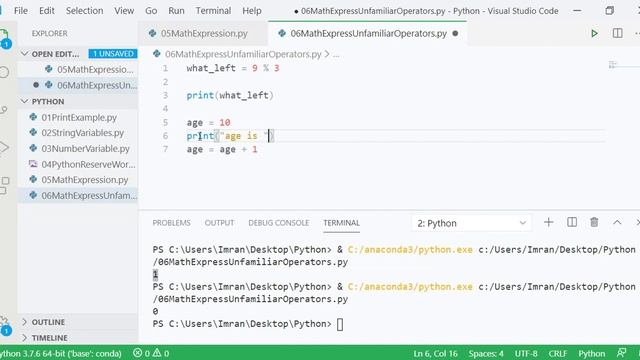Click the image file icon beside 04PythonReserveWor...

click(33, 164)
